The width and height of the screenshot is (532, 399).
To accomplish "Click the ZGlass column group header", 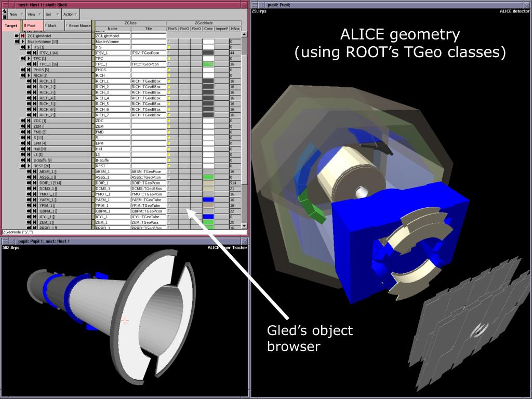I will click(130, 23).
